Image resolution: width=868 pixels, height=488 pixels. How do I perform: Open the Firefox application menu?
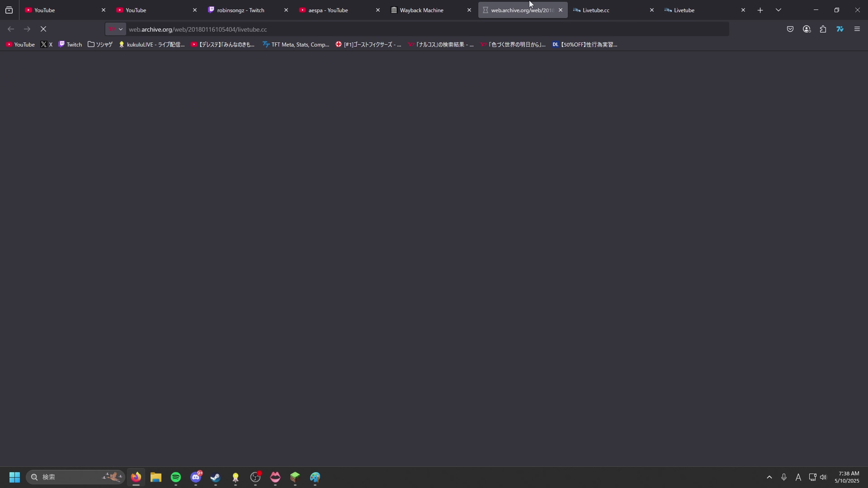[x=857, y=29]
